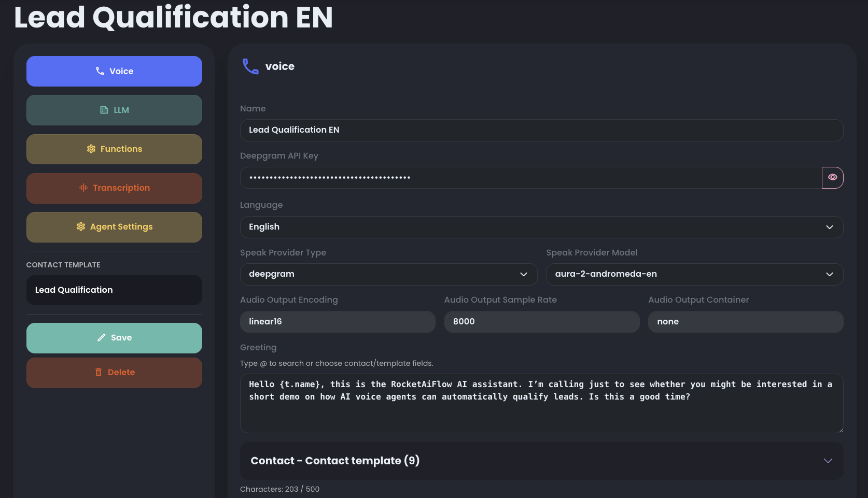Click the Audio Output Container field none
This screenshot has height=498, width=868.
pyautogui.click(x=746, y=322)
